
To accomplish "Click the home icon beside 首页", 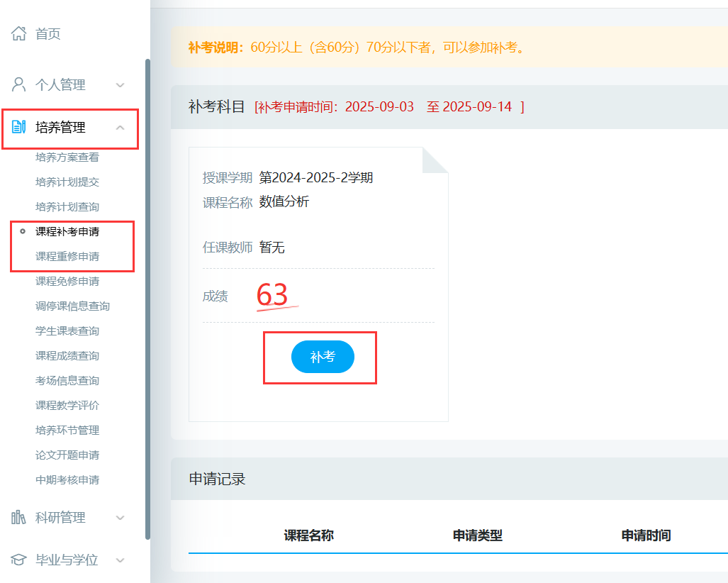I will click(x=19, y=33).
